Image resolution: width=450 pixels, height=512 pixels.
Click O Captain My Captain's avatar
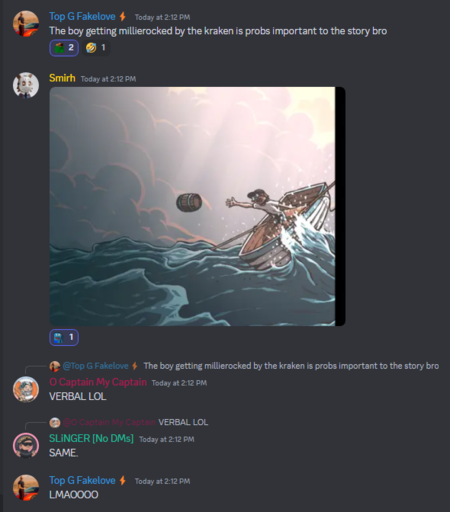(26, 389)
